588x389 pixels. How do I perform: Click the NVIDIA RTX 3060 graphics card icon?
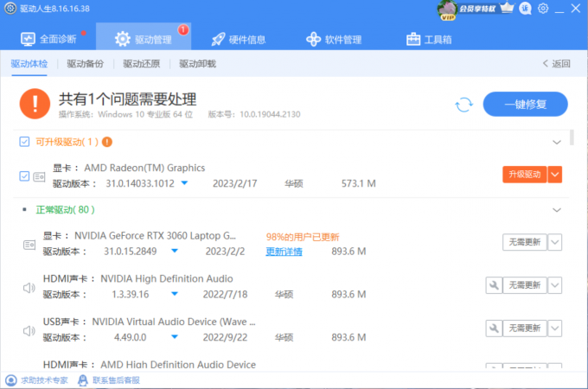(x=29, y=246)
